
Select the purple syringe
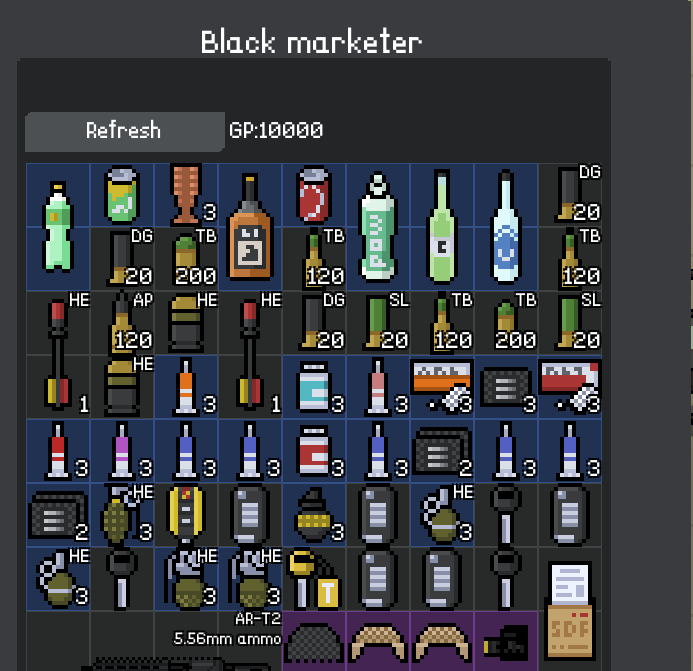pyautogui.click(x=122, y=451)
